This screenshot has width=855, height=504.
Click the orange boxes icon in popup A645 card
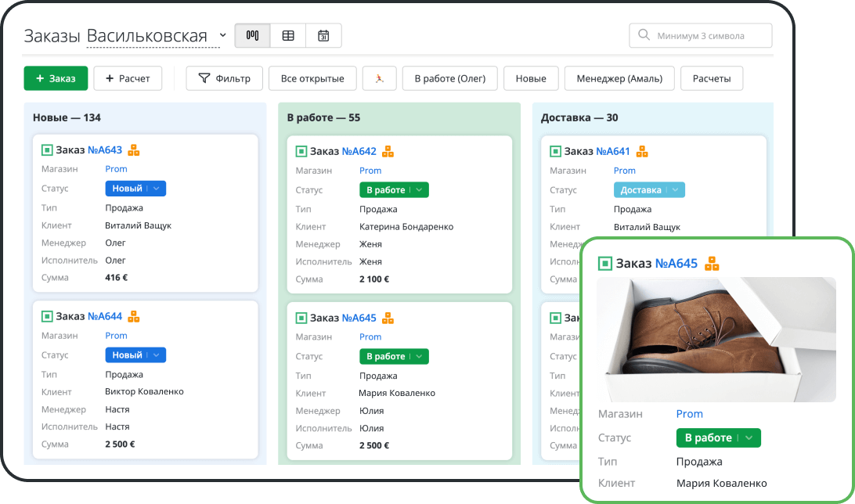(712, 263)
